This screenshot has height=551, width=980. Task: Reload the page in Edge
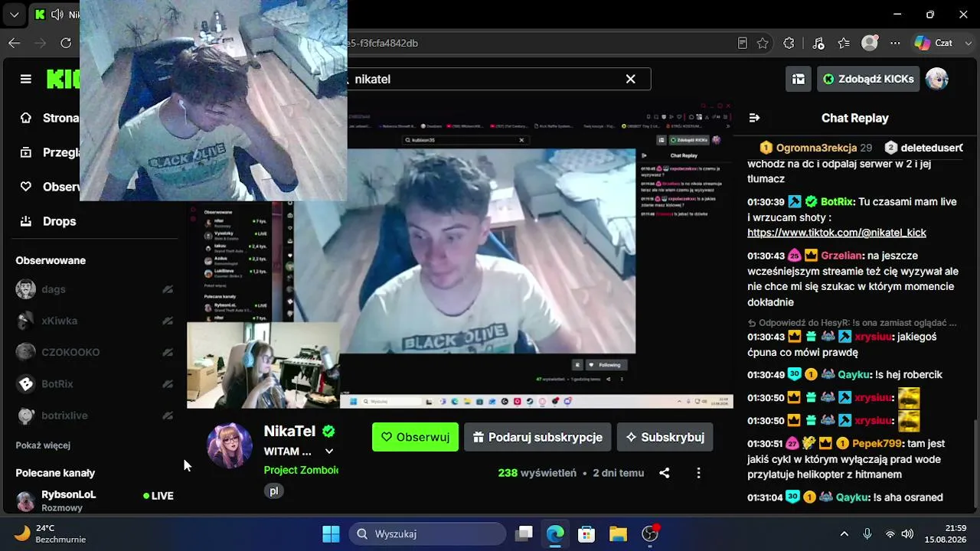[66, 43]
